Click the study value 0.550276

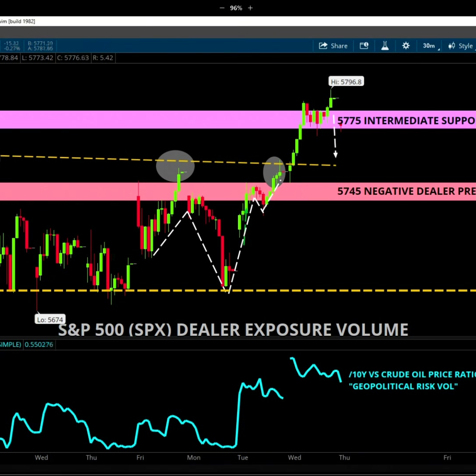39,344
